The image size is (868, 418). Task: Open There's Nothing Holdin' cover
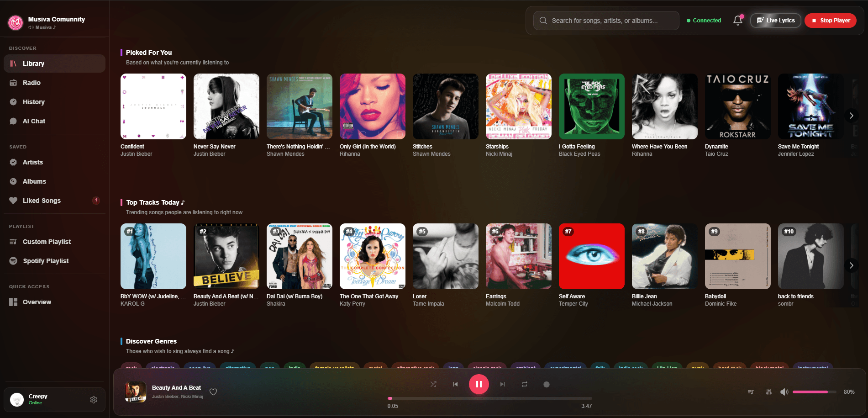300,106
